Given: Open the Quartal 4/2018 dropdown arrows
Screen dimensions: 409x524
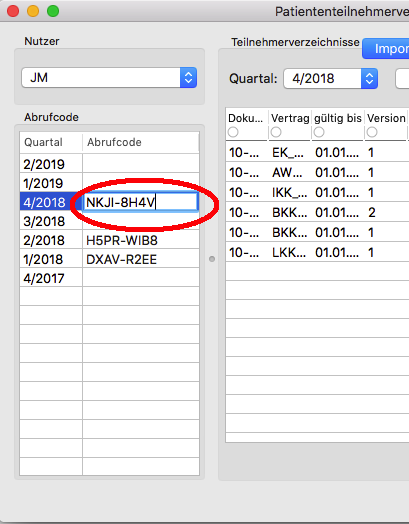Looking at the screenshot, I should pyautogui.click(x=369, y=79).
